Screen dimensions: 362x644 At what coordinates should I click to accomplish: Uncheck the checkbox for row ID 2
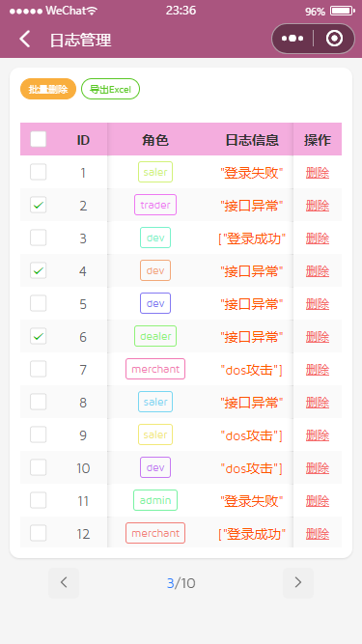click(39, 205)
